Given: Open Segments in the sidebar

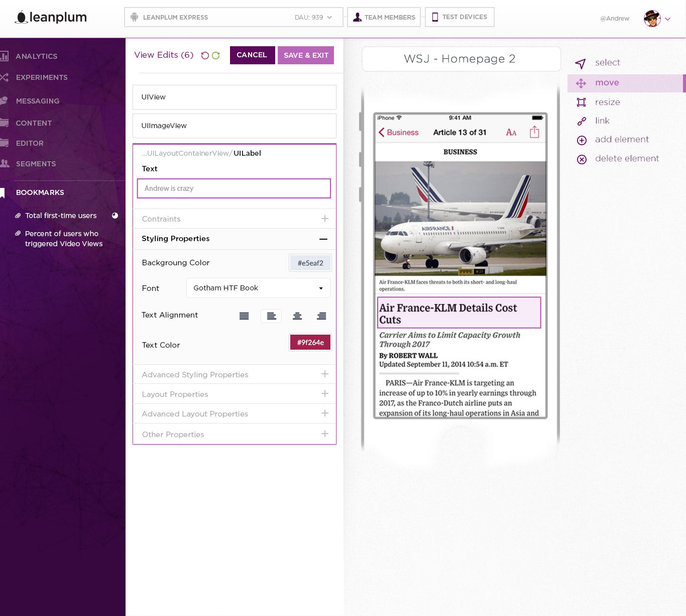Looking at the screenshot, I should [x=36, y=164].
